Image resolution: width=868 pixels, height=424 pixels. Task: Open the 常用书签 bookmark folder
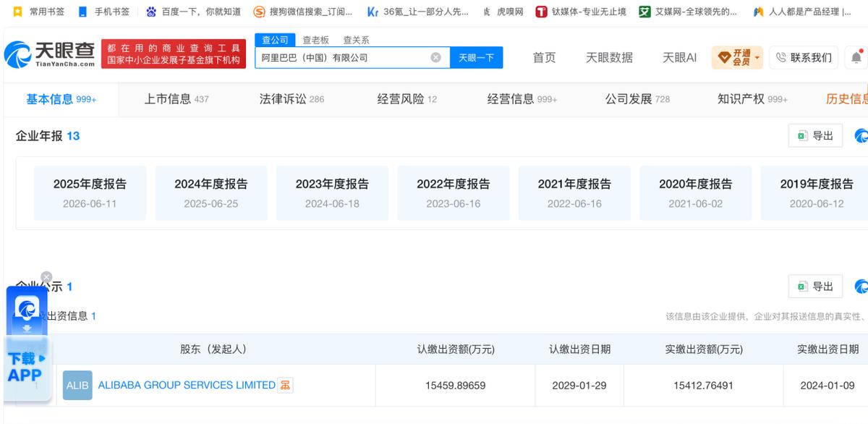pyautogui.click(x=38, y=12)
